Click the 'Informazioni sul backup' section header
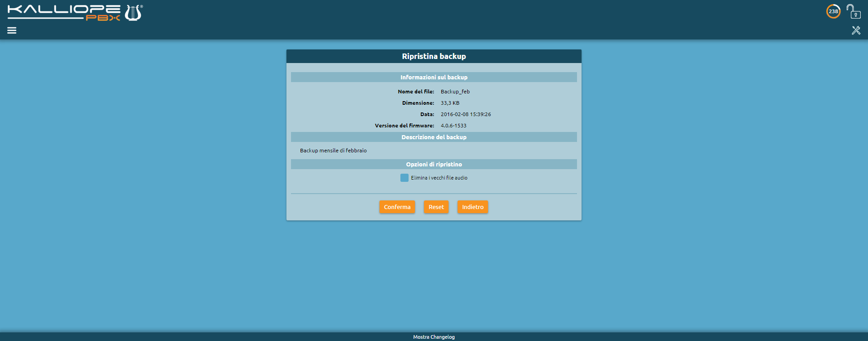Viewport: 868px width, 341px height. [434, 77]
